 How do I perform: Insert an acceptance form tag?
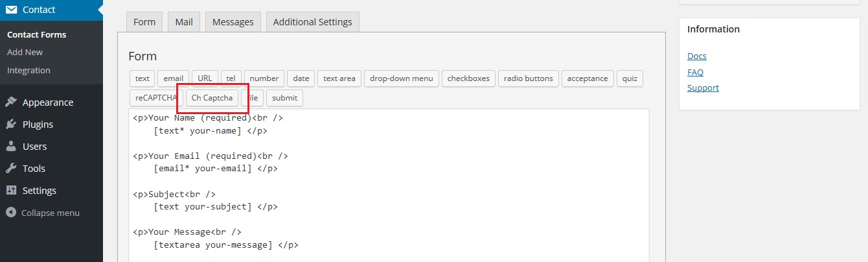coord(588,78)
